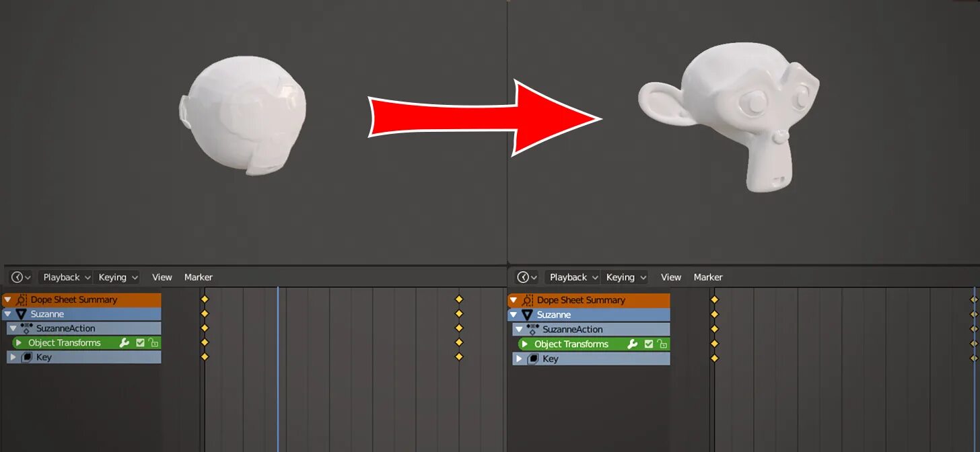
Task: Toggle modifiers wrench on right Object Transforms
Action: coord(632,344)
